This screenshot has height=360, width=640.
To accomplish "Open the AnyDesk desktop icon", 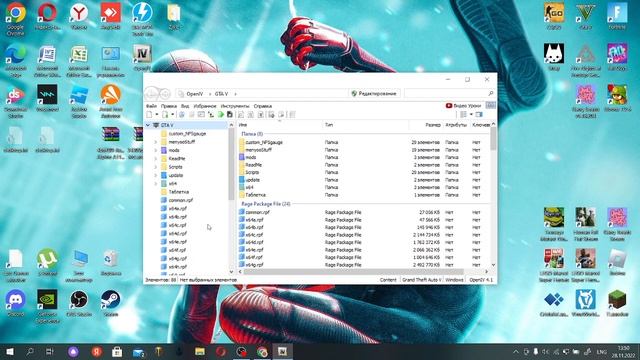I will (x=111, y=16).
